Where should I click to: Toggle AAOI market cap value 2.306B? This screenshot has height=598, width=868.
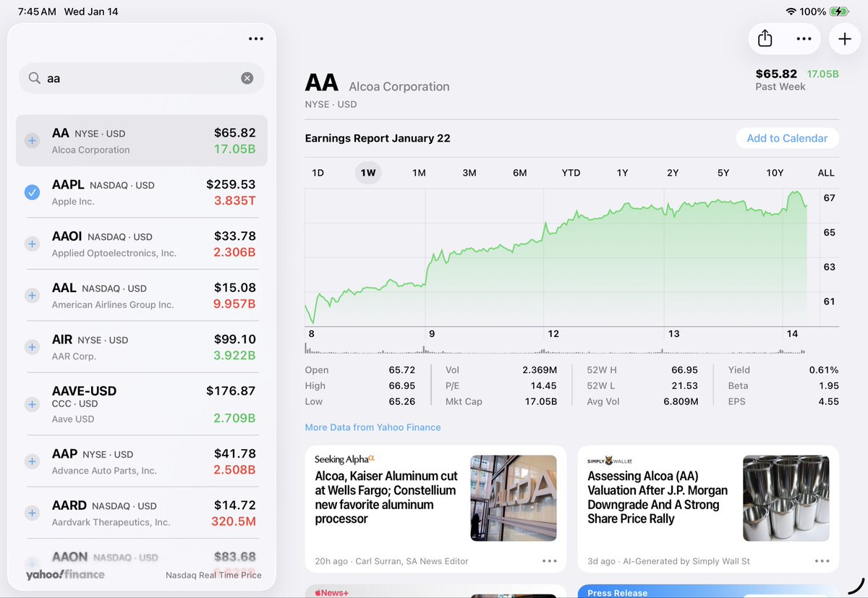[x=234, y=252]
